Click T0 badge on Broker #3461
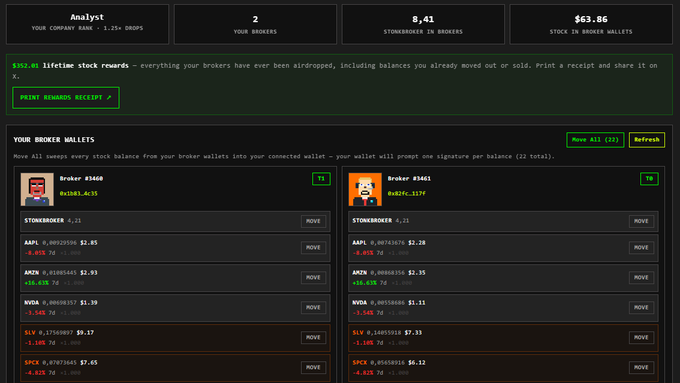 (x=649, y=179)
